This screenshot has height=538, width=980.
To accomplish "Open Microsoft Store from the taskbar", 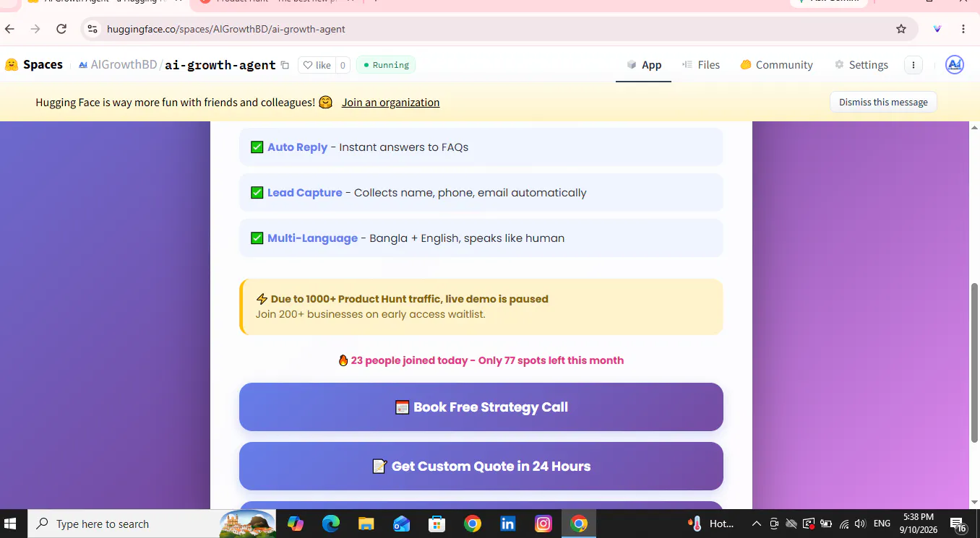I will click(x=437, y=524).
